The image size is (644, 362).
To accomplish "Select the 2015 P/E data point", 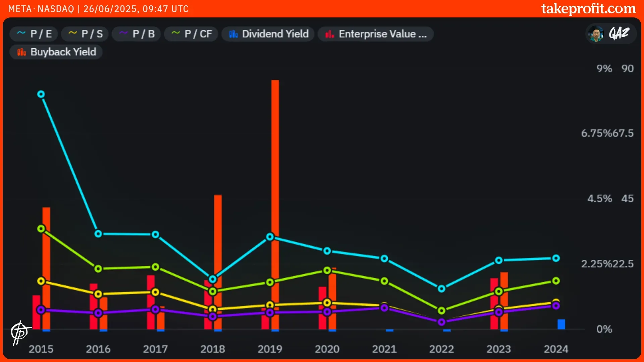I will 41,94.
